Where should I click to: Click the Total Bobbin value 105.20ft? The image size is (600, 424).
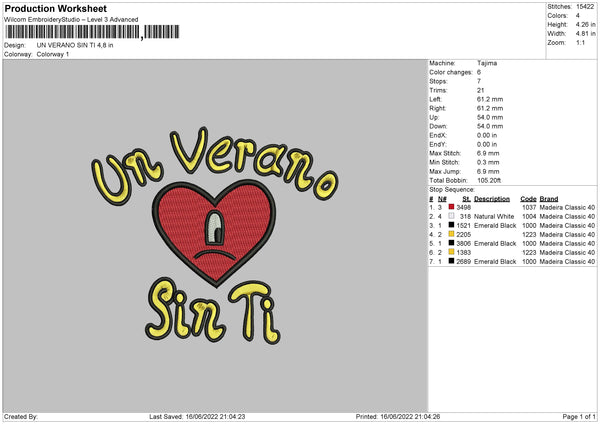pyautogui.click(x=489, y=180)
